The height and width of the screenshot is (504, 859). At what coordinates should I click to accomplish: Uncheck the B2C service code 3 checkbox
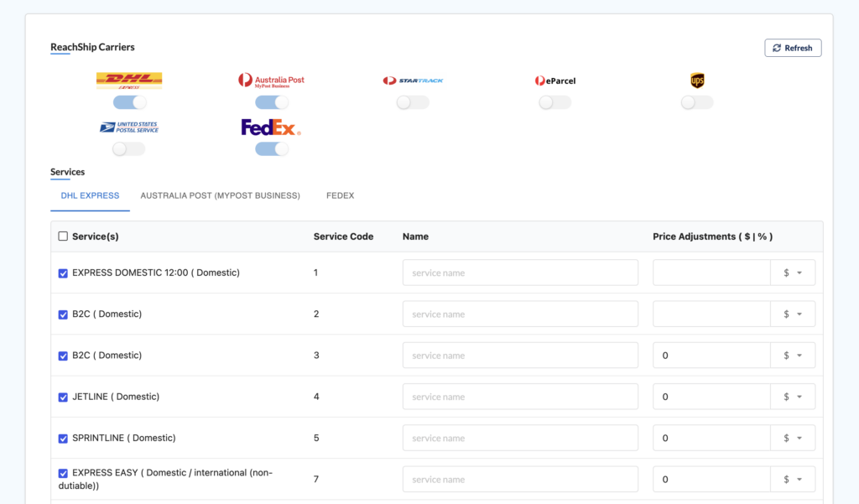pyautogui.click(x=63, y=356)
